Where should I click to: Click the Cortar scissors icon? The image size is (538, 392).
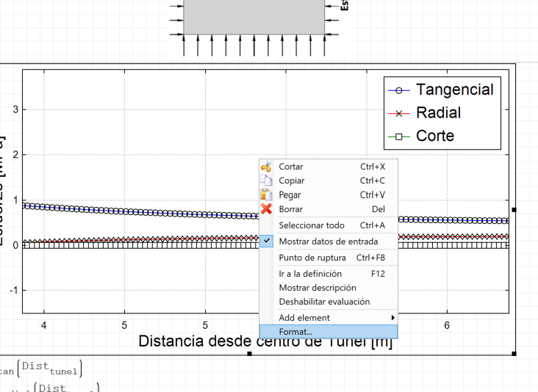pos(266,167)
